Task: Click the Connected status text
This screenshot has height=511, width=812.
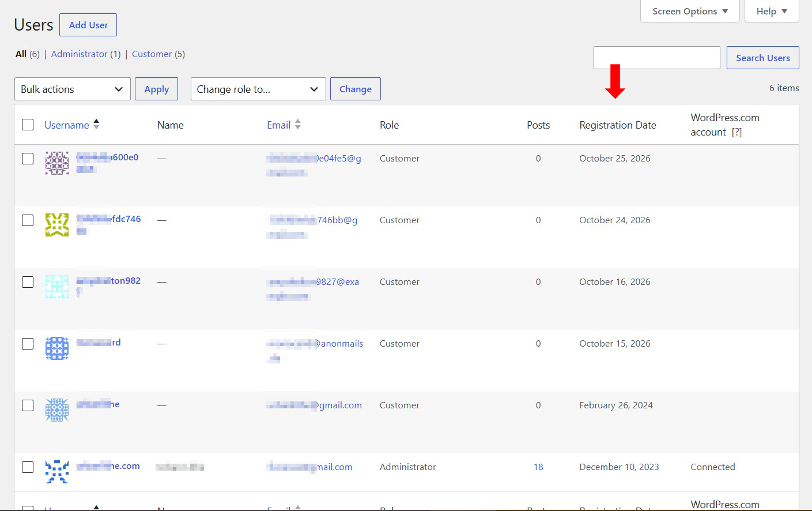Action: tap(713, 467)
